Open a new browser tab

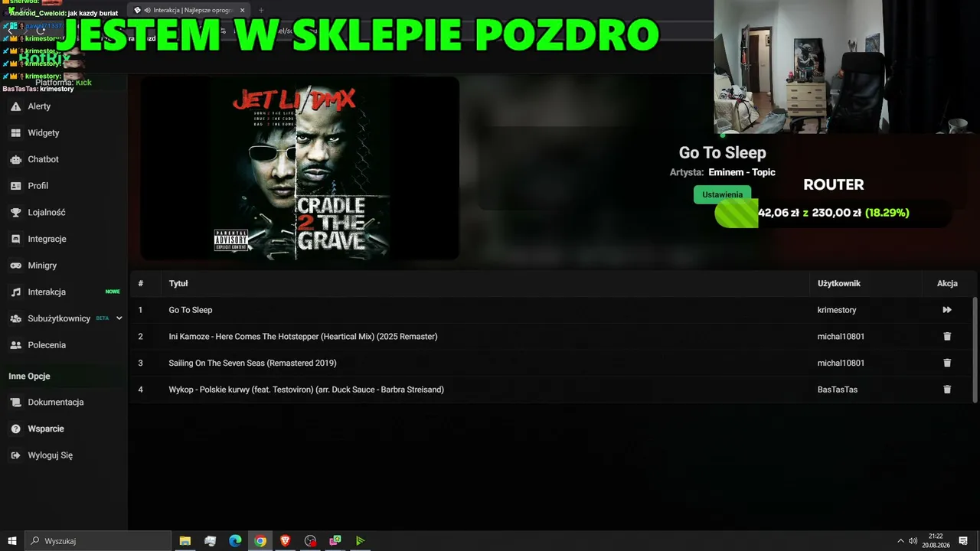261,10
